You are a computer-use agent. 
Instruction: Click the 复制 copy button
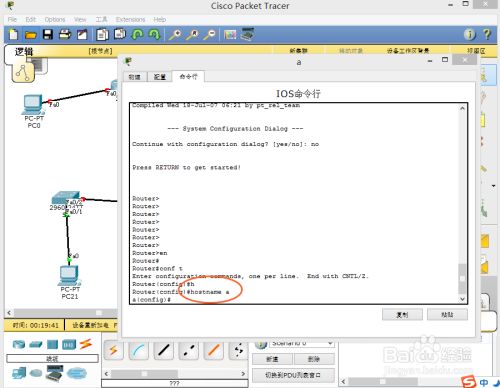(402, 314)
